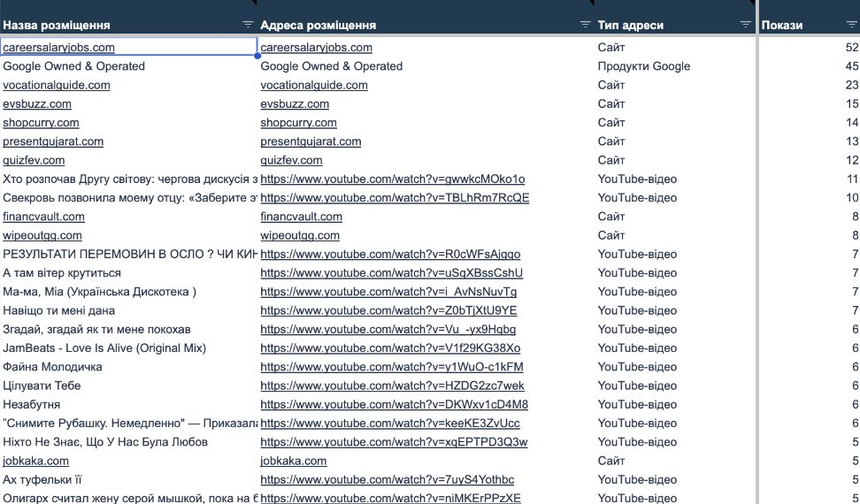Open filter for Назва розміщення column

point(248,24)
